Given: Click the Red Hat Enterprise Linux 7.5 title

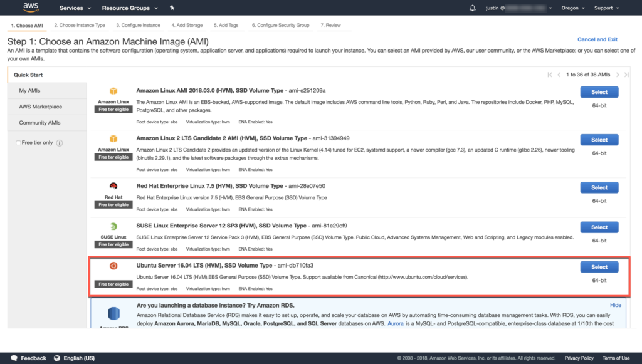Looking at the screenshot, I should pos(209,186).
